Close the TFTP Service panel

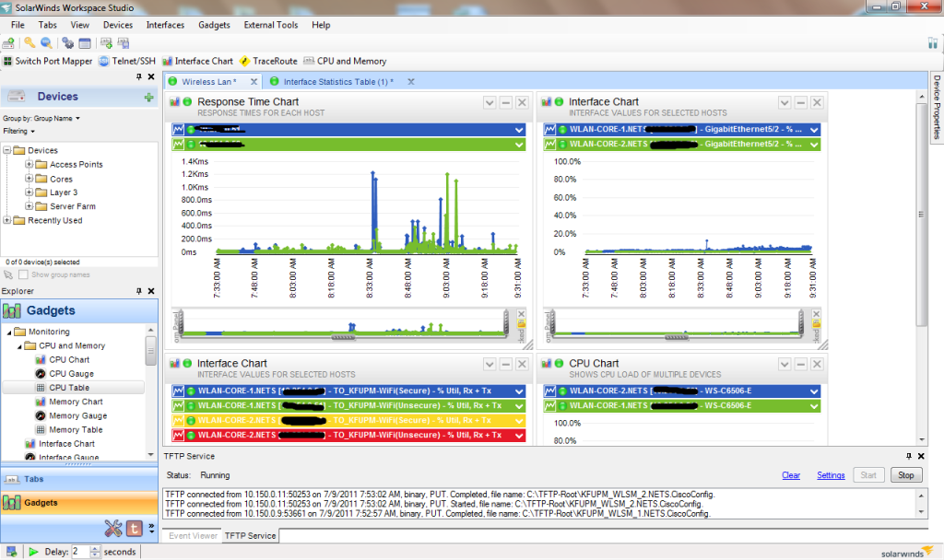pos(921,456)
